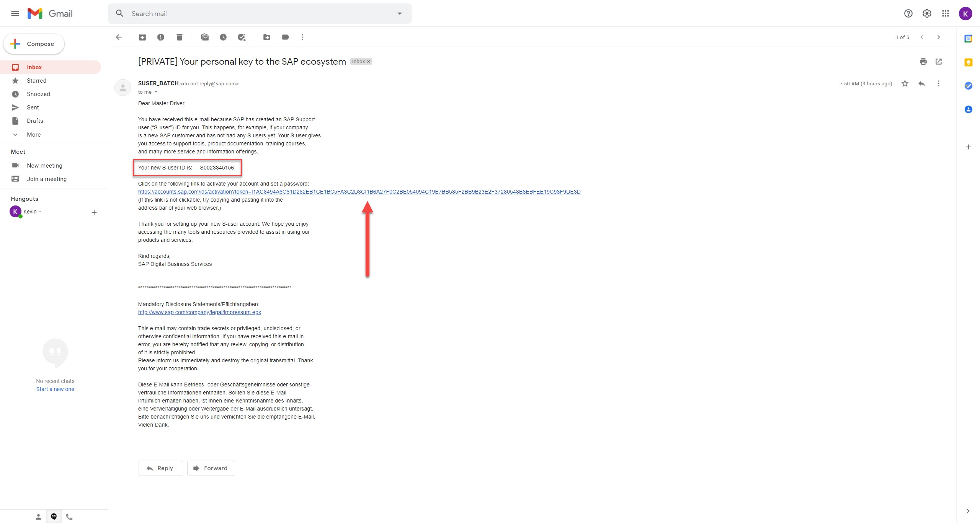The image size is (980, 523).
Task: Open Google Calendar side panel
Action: point(969,39)
